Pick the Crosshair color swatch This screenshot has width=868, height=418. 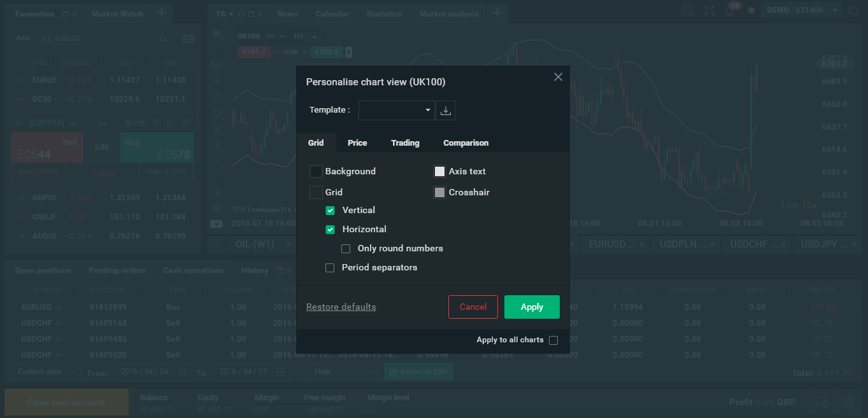point(439,192)
